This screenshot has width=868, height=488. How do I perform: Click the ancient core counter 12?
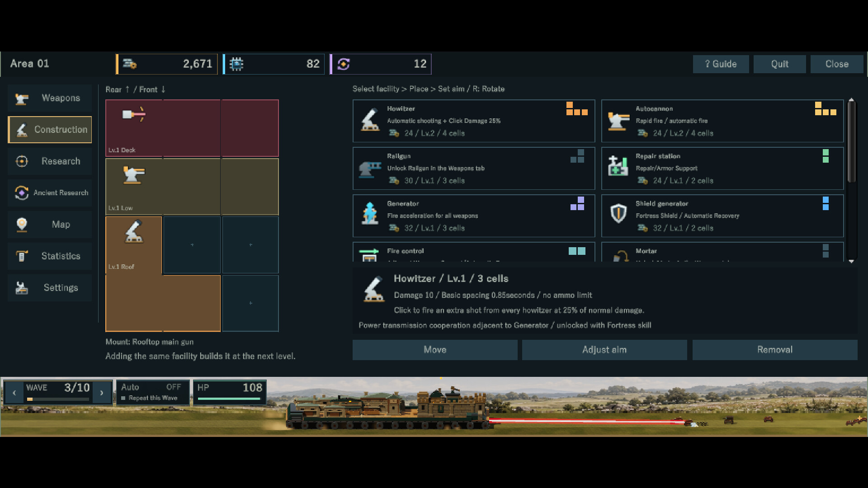(x=381, y=64)
